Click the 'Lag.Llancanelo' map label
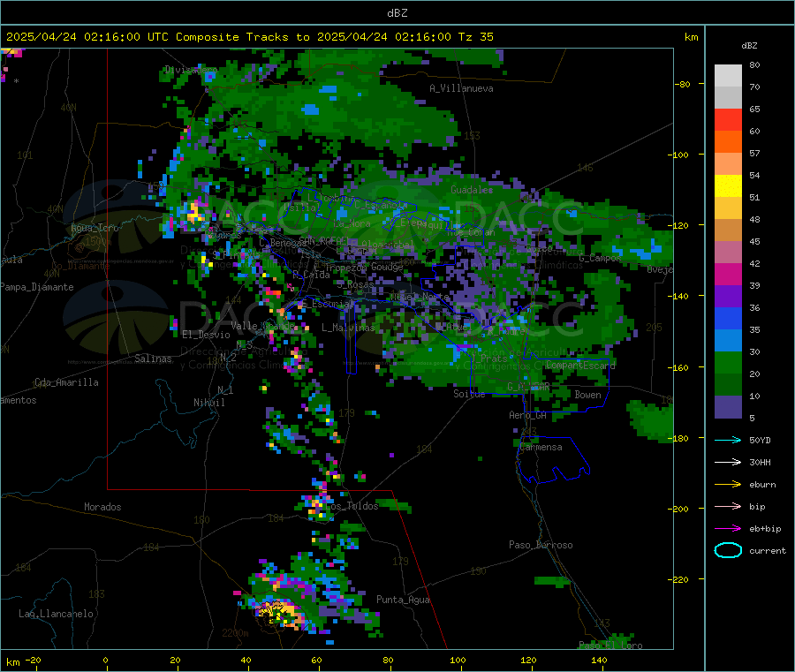The image size is (795, 672). pyautogui.click(x=56, y=614)
